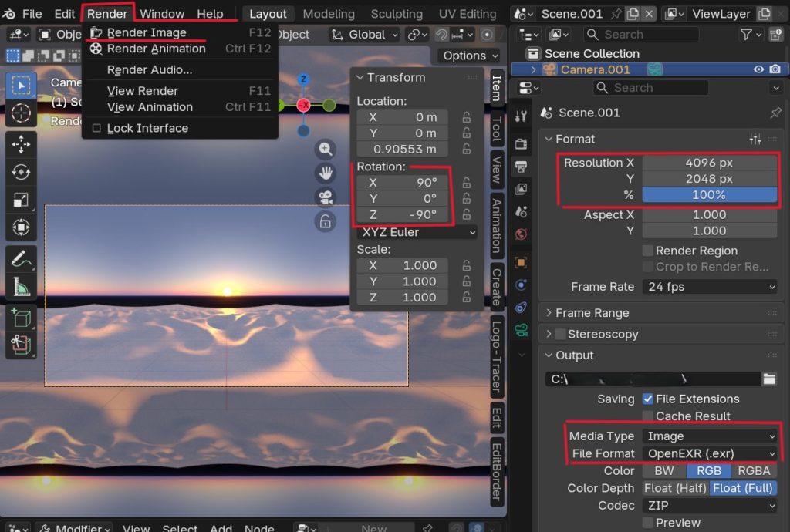Click the resolution percentage slider
790x532 pixels.
709,195
